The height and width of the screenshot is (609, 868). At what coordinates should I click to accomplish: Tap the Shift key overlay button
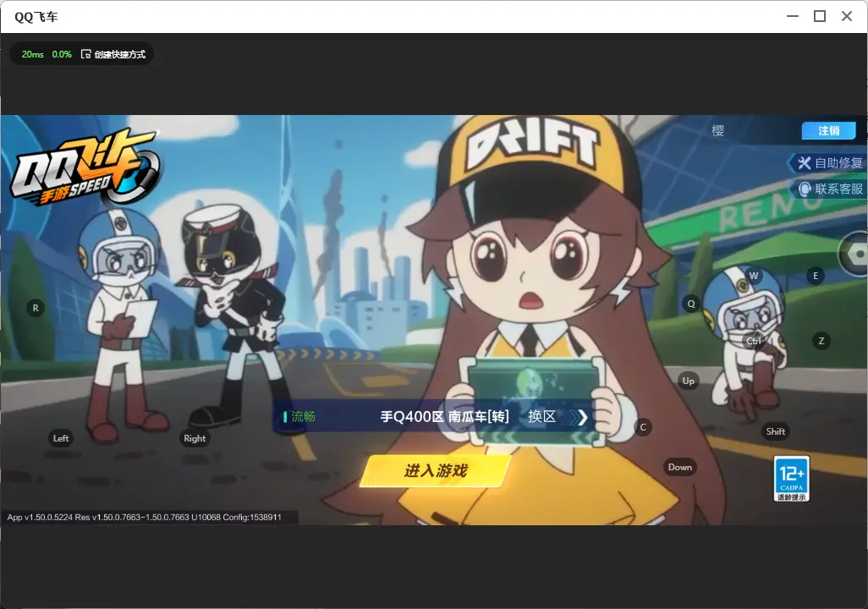(775, 432)
